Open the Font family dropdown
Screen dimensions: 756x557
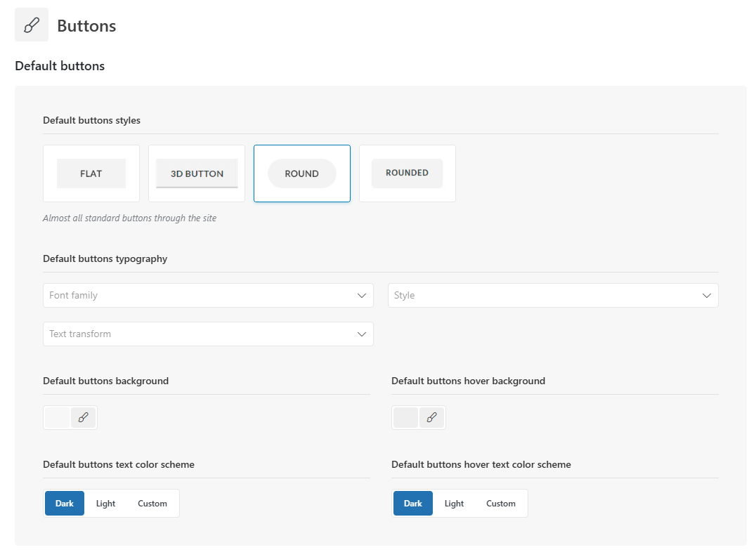[x=208, y=296]
